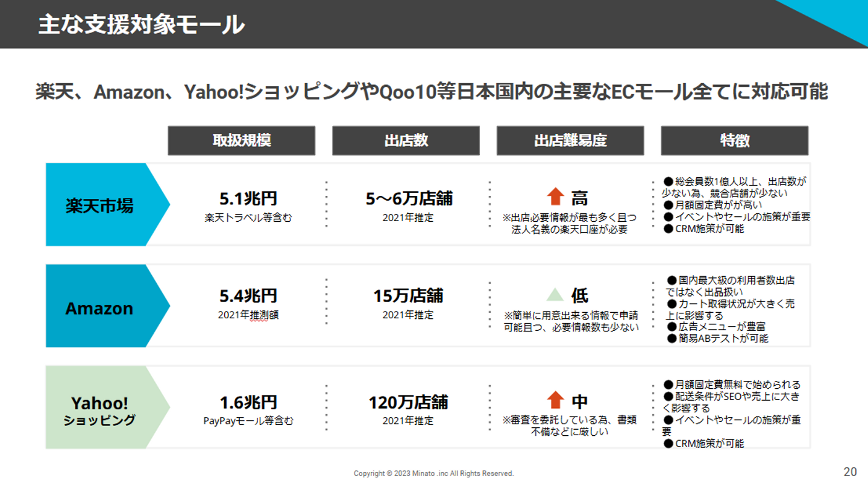868x487 pixels.
Task: Click the 低 difficulty label
Action: pyautogui.click(x=579, y=295)
